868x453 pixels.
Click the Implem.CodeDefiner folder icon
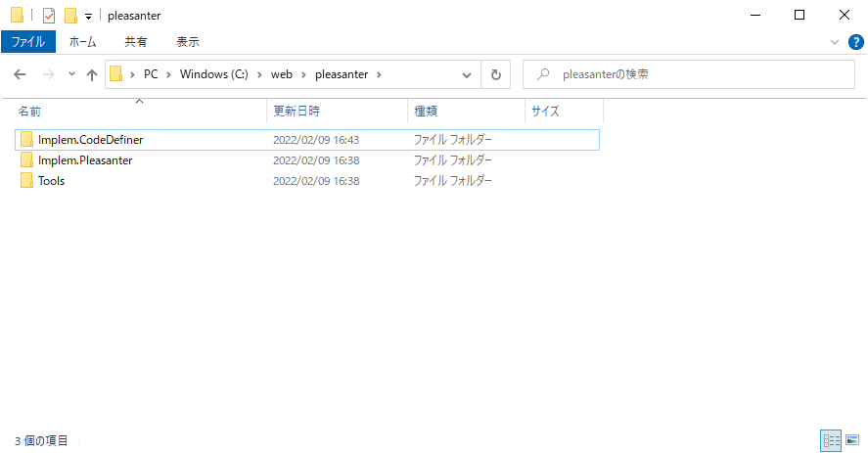pyautogui.click(x=26, y=140)
